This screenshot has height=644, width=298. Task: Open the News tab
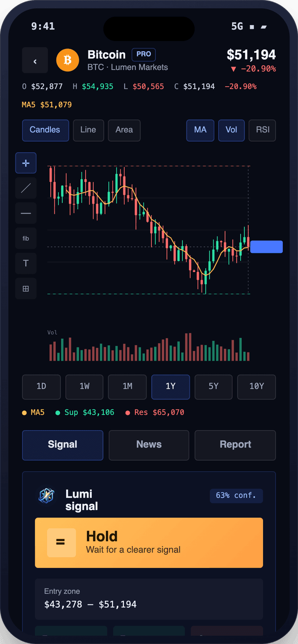tap(149, 445)
